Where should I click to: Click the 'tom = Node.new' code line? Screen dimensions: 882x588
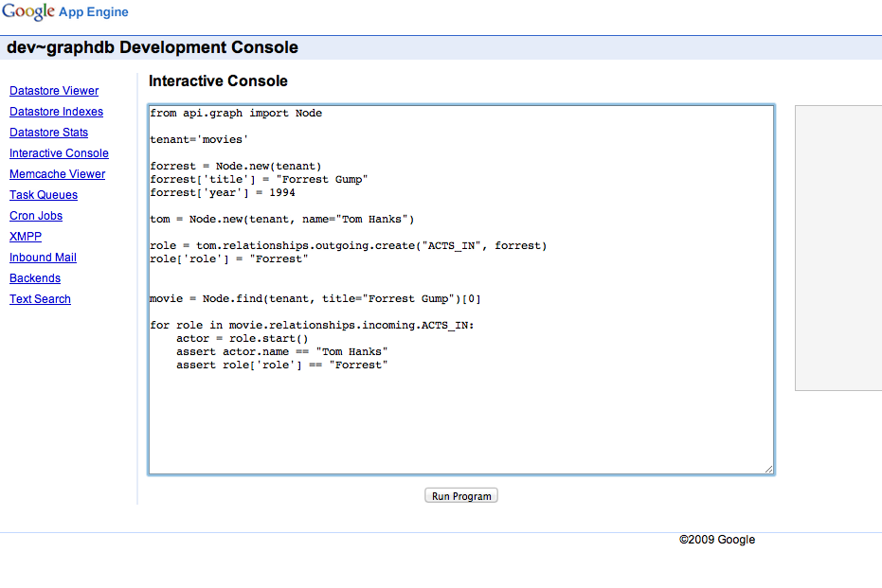[x=281, y=219]
